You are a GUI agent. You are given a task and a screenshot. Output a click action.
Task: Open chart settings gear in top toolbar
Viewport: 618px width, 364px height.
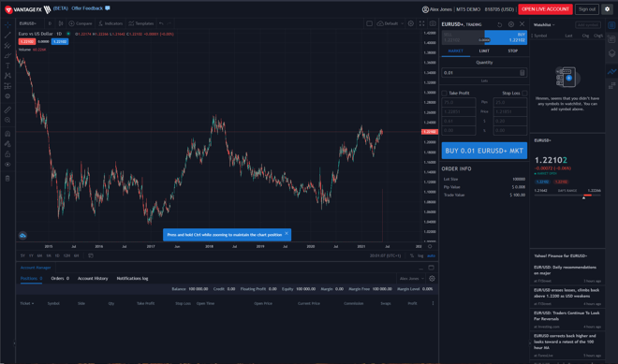pos(411,23)
